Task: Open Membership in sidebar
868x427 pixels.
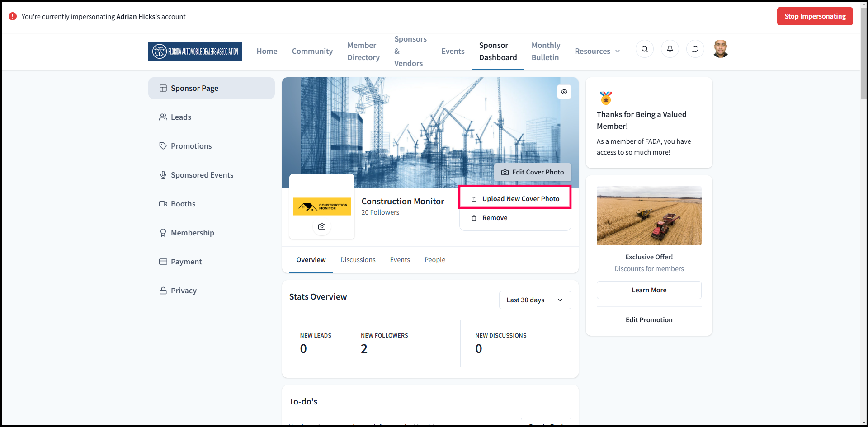Action: click(212, 233)
